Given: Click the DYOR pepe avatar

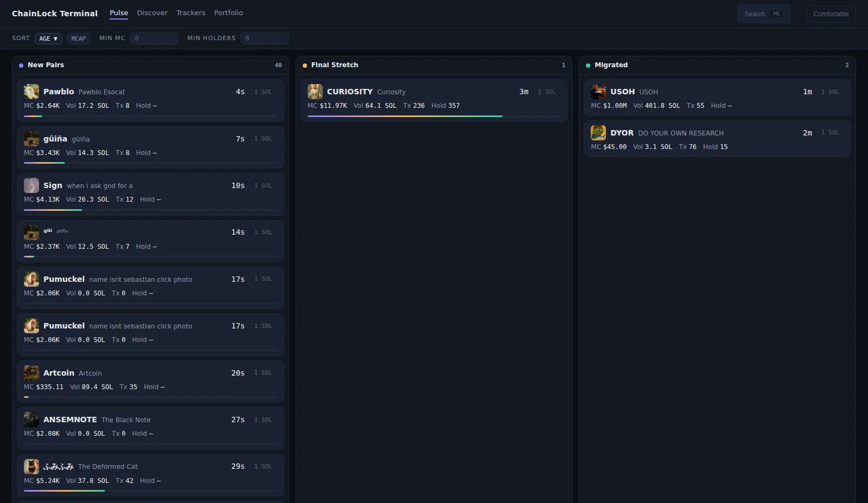Looking at the screenshot, I should point(598,133).
